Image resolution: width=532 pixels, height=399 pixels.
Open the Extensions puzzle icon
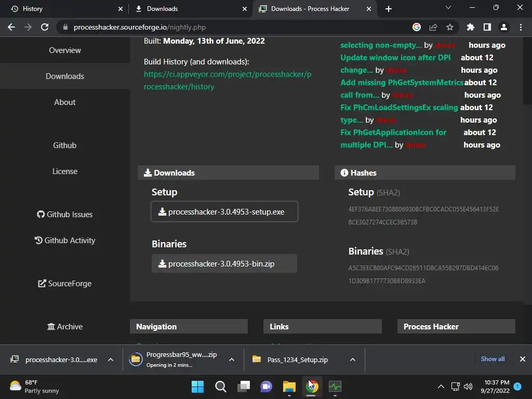(471, 27)
